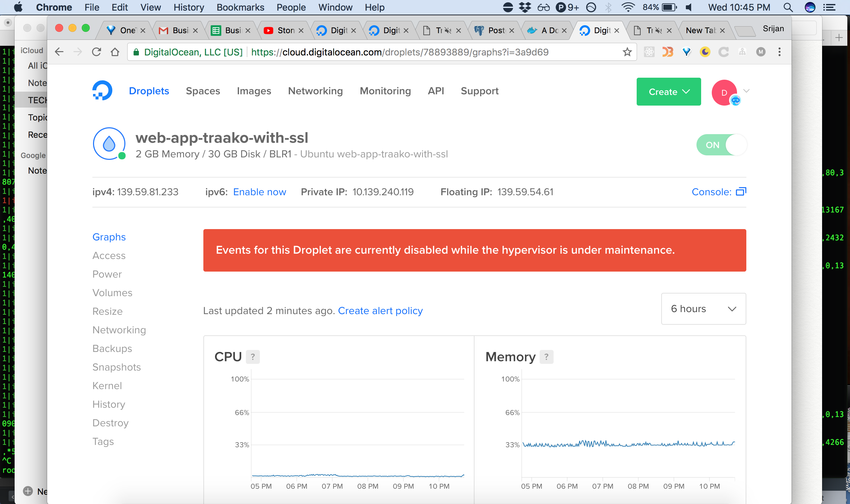
Task: Open Chrome's three-dot menu
Action: tap(779, 51)
